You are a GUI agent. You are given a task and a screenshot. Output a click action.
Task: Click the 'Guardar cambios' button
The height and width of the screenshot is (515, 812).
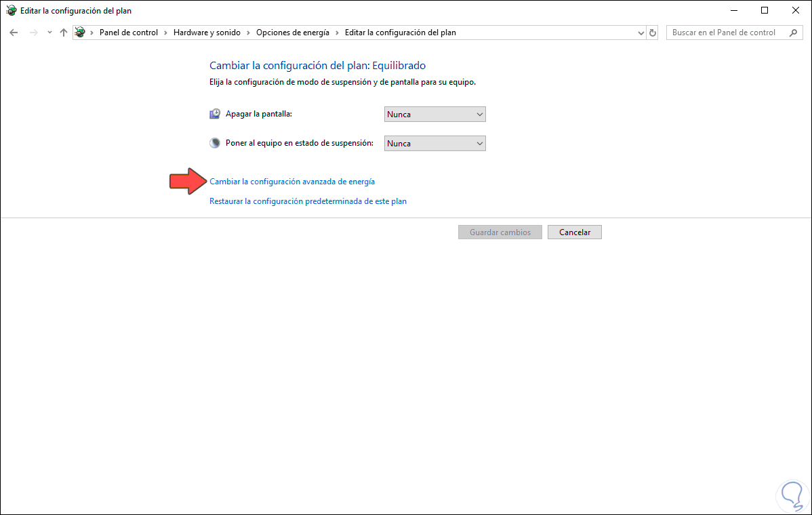pyautogui.click(x=500, y=232)
